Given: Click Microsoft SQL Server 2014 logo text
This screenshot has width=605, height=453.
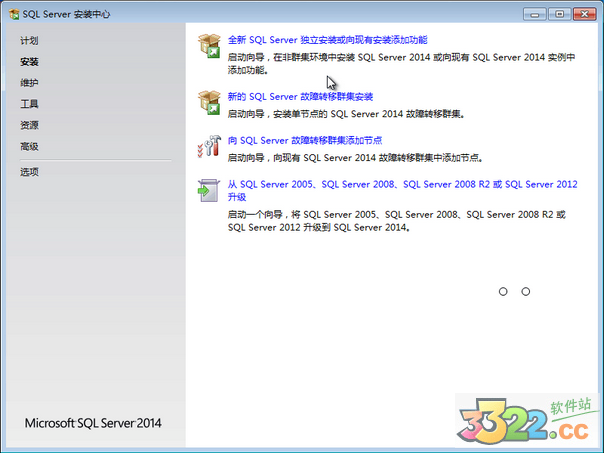Looking at the screenshot, I should [x=93, y=423].
